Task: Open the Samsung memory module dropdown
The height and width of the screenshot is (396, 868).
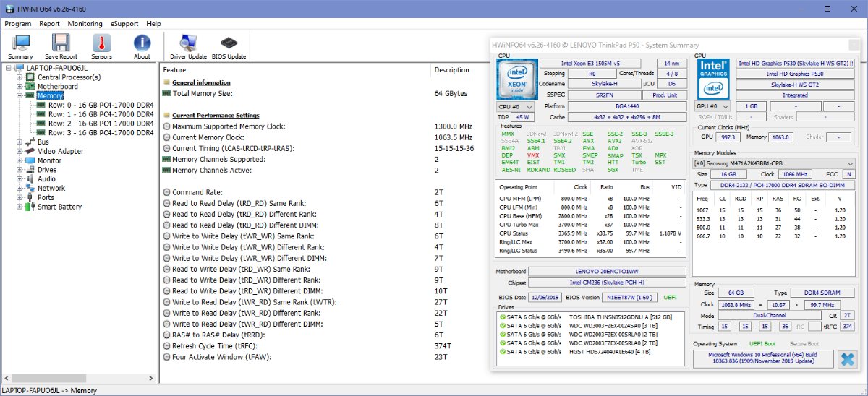Action: pyautogui.click(x=773, y=163)
